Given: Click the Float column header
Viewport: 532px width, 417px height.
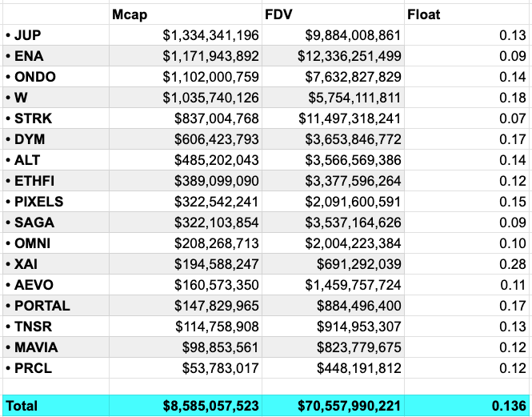Looking at the screenshot, I should pos(423,14).
